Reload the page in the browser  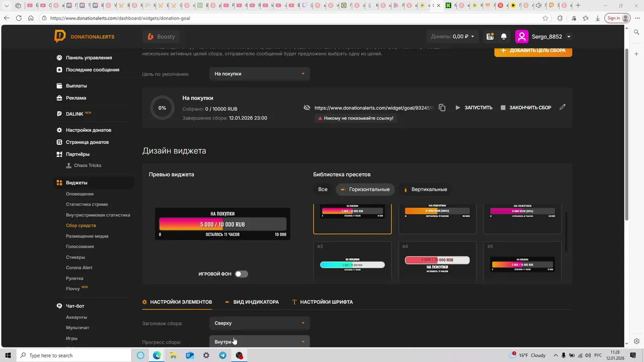click(x=19, y=18)
